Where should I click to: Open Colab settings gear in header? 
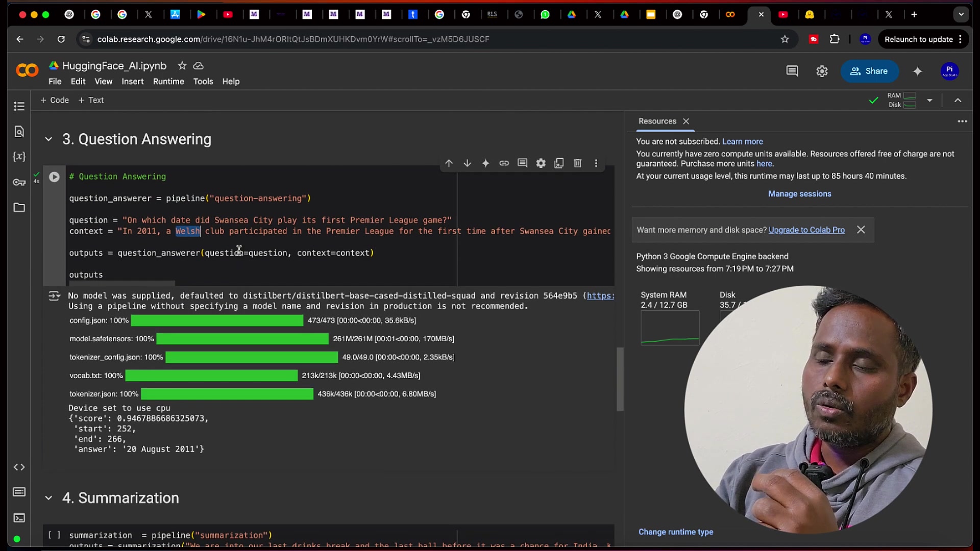[x=822, y=71]
